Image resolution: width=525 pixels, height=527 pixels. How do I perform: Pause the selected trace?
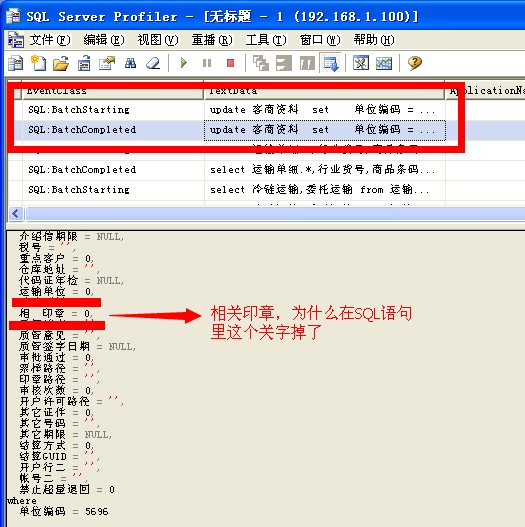coord(207,63)
